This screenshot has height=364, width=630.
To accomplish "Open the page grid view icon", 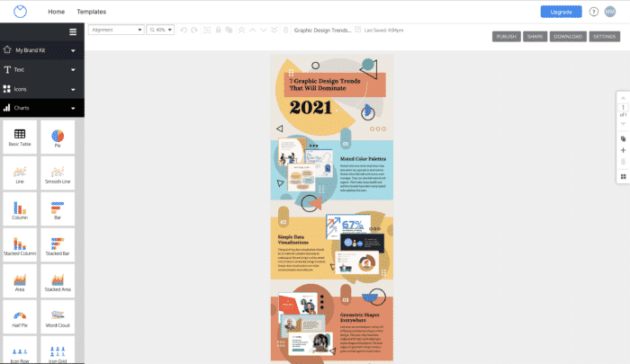I will point(622,177).
